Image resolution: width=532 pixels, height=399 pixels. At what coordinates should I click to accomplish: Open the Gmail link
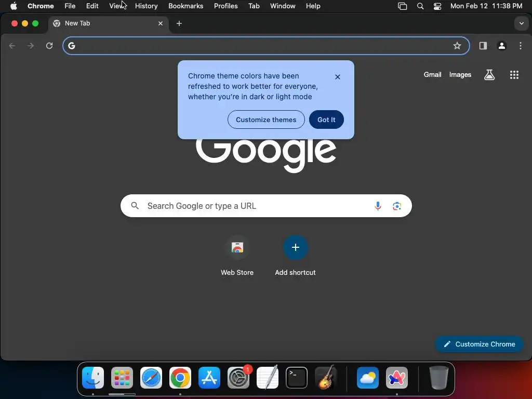pos(432,75)
